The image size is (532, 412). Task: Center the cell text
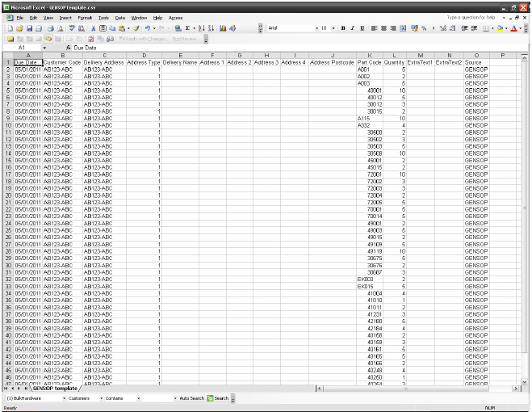coord(383,28)
